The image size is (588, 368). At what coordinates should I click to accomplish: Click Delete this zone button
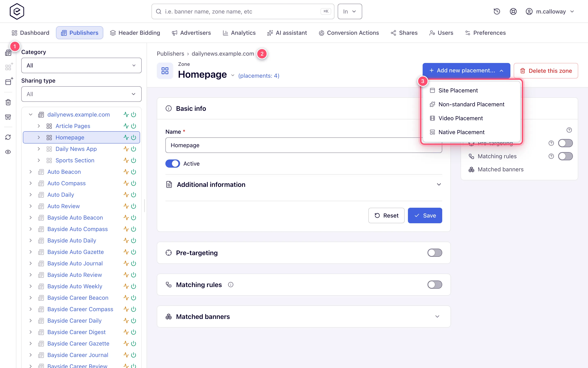click(x=546, y=71)
